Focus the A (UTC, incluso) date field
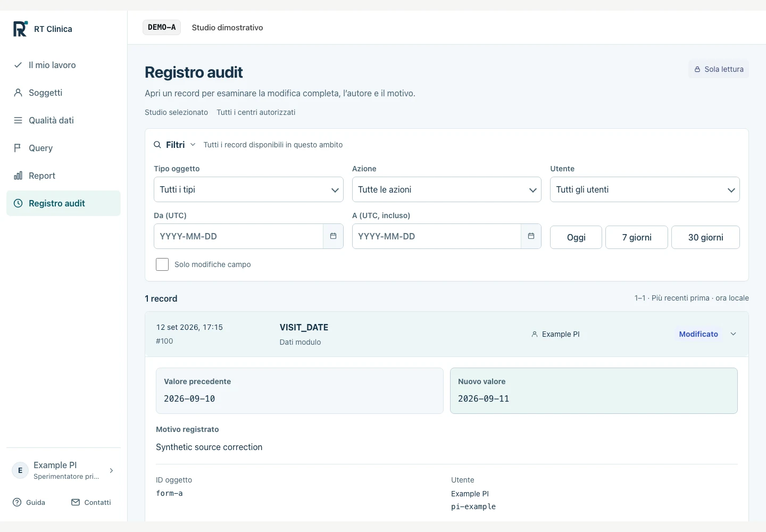Viewport: 766px width, 532px height. point(437,236)
